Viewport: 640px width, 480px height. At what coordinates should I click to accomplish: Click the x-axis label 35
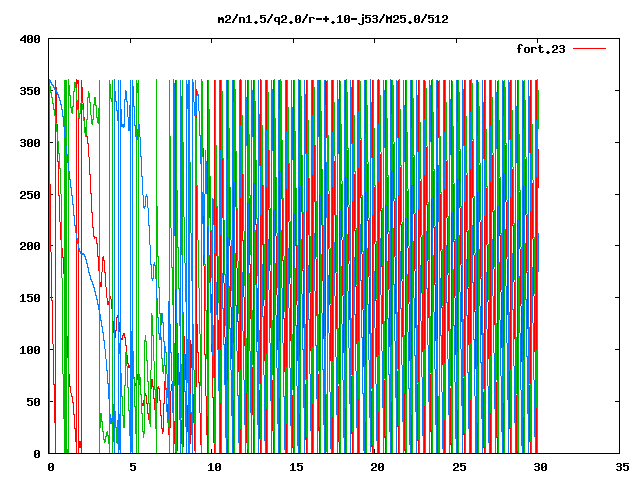click(622, 467)
